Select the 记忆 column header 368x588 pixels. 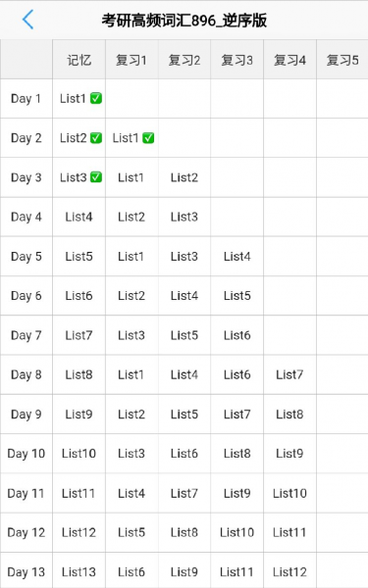79,60
